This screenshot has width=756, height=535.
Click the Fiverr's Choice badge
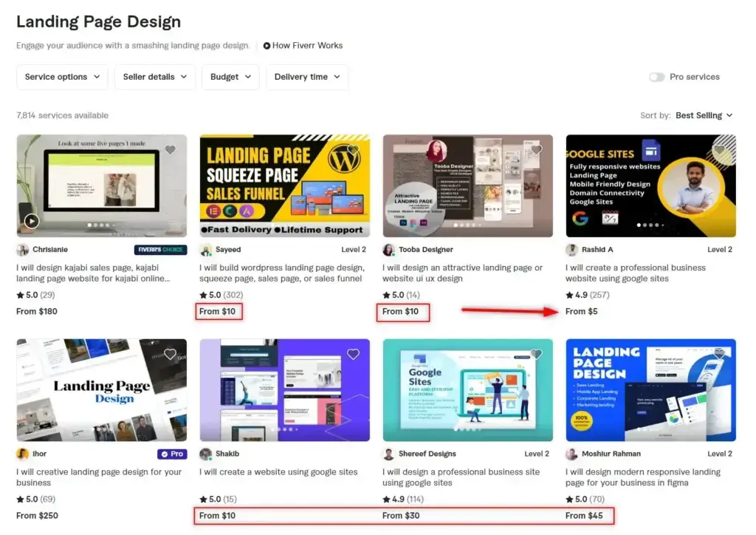[x=161, y=250]
